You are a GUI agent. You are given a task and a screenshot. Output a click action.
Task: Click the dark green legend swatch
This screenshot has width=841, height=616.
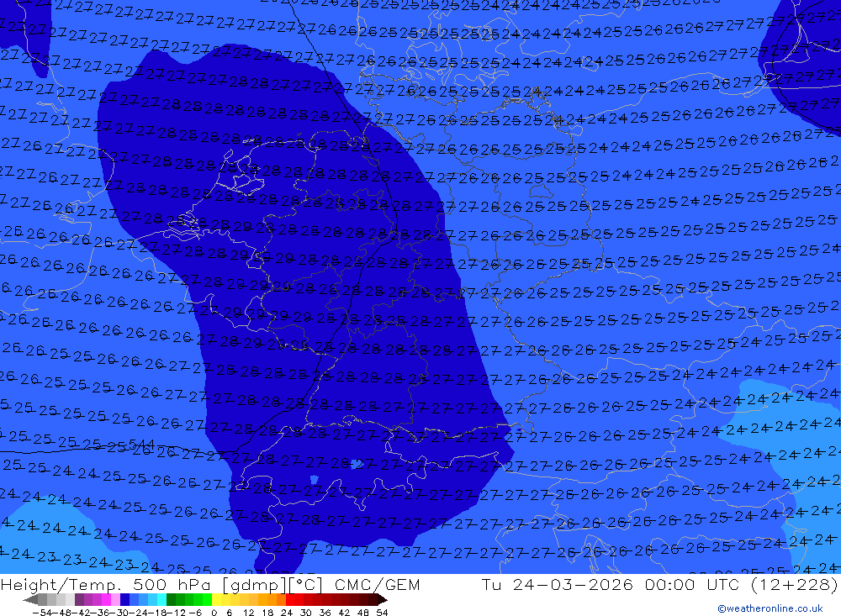coord(171,599)
